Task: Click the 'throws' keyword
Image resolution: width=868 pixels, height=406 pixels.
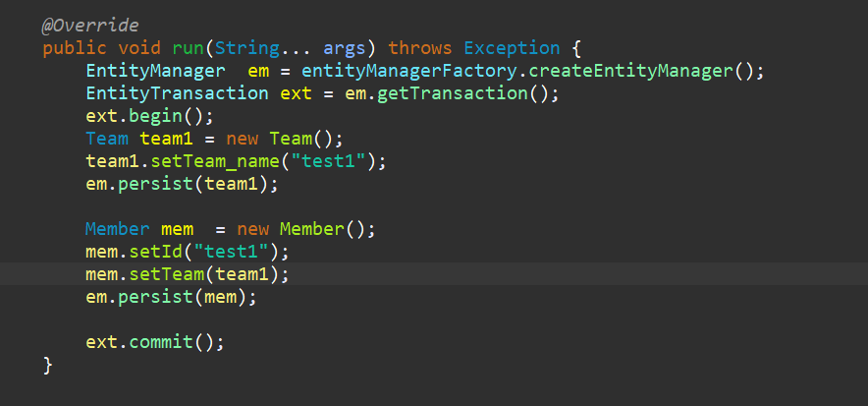Action: (x=420, y=48)
